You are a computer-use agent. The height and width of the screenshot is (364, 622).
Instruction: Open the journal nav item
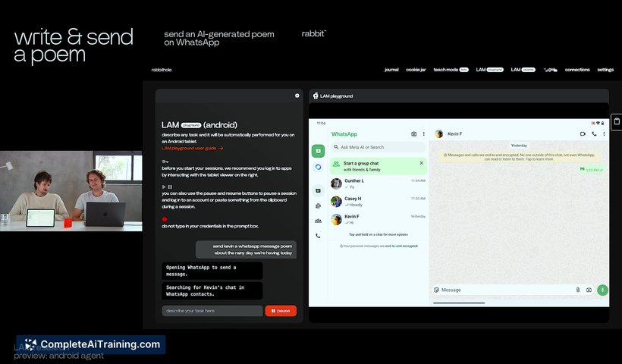click(x=391, y=70)
